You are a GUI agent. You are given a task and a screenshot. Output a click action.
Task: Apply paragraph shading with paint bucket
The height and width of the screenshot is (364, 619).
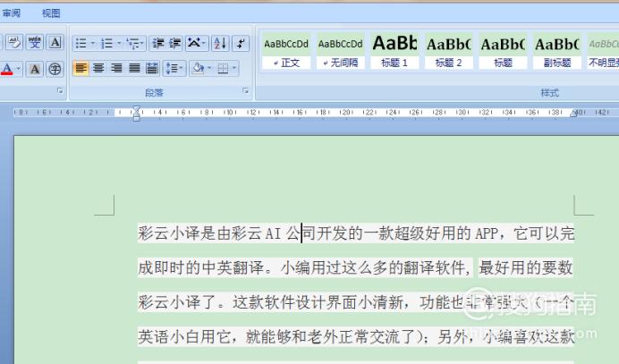click(x=198, y=68)
